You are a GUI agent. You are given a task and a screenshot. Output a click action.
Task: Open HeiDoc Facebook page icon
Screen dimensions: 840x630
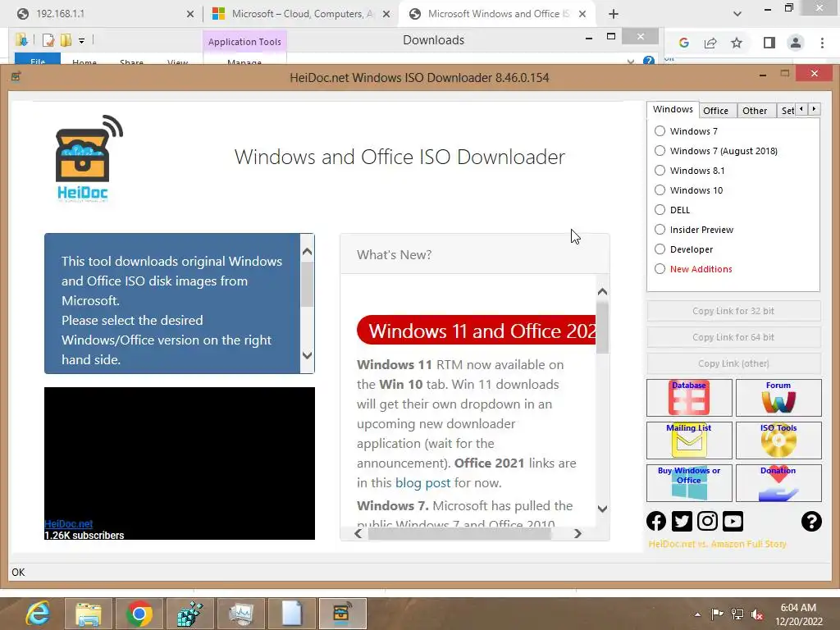[x=656, y=521]
